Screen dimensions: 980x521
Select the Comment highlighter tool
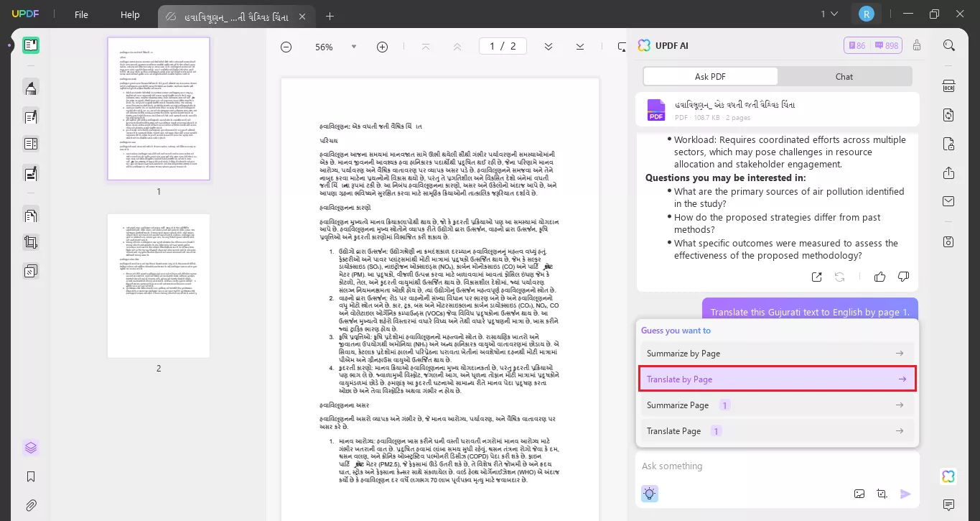click(31, 88)
